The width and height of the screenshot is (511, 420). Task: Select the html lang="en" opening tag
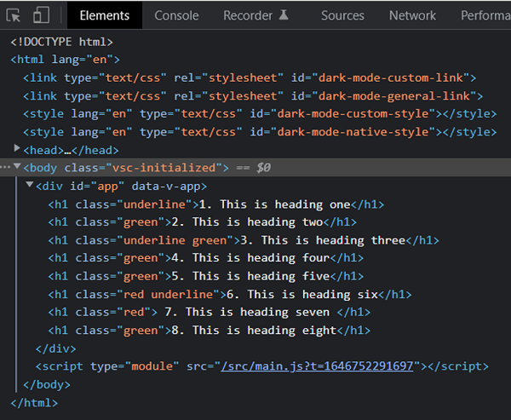[x=65, y=60]
